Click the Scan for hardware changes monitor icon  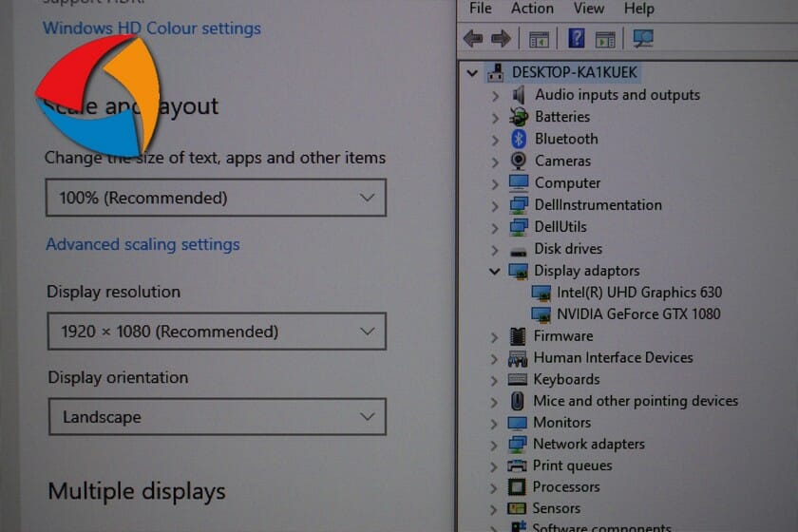coord(643,39)
